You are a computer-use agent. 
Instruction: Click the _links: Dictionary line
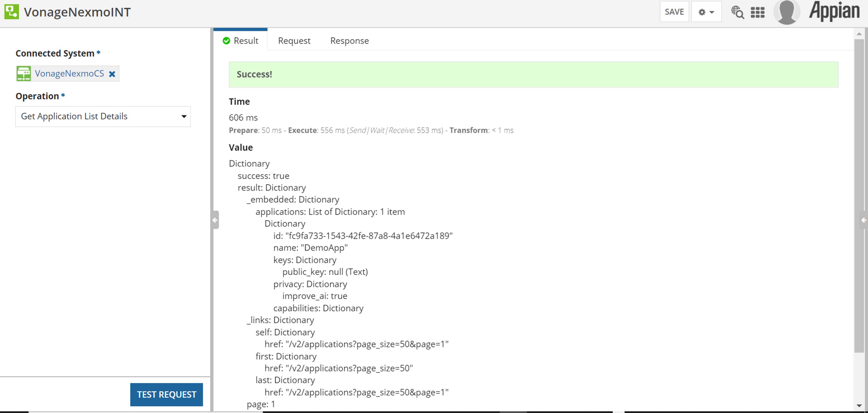pyautogui.click(x=280, y=320)
